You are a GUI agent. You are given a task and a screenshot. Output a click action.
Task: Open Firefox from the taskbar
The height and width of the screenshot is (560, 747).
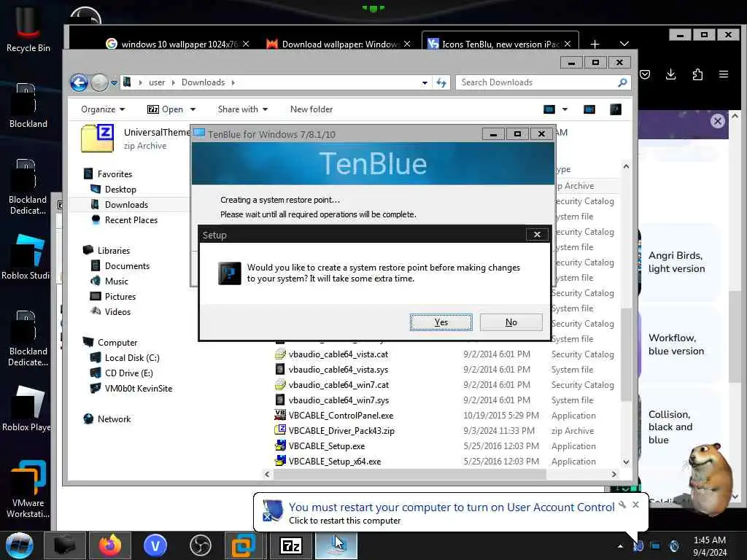[x=110, y=545]
